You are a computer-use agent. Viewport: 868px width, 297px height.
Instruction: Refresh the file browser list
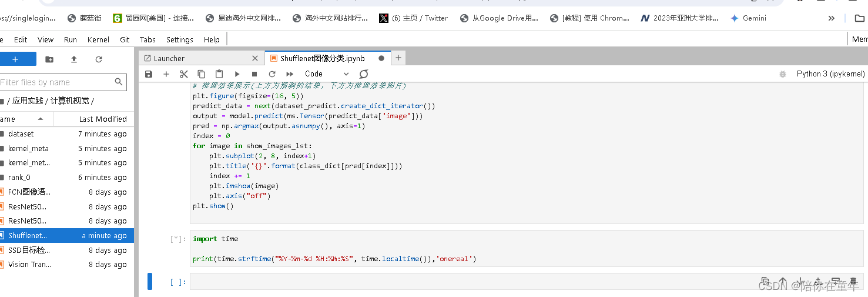coord(99,59)
